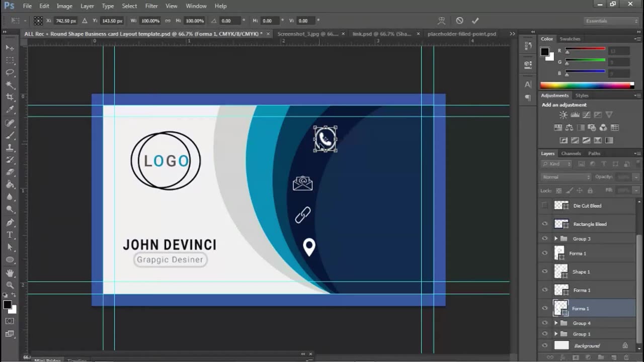644x362 pixels.
Task: Open the Kind layer filter dropdown
Action: click(x=556, y=164)
